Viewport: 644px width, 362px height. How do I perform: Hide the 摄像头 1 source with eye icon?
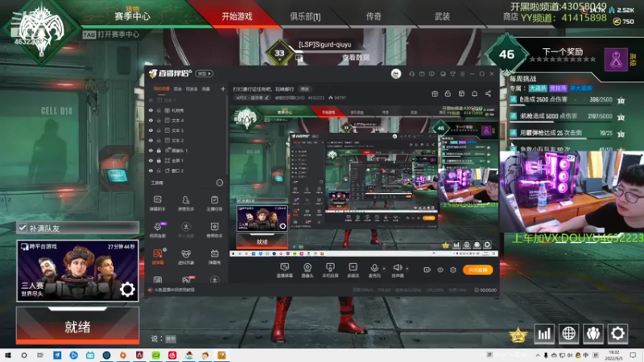151,150
